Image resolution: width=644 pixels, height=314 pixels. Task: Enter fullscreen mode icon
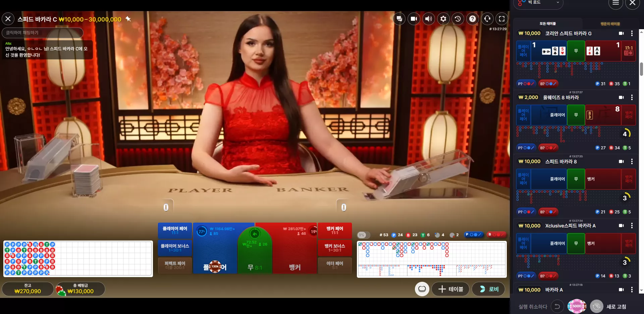click(x=502, y=19)
